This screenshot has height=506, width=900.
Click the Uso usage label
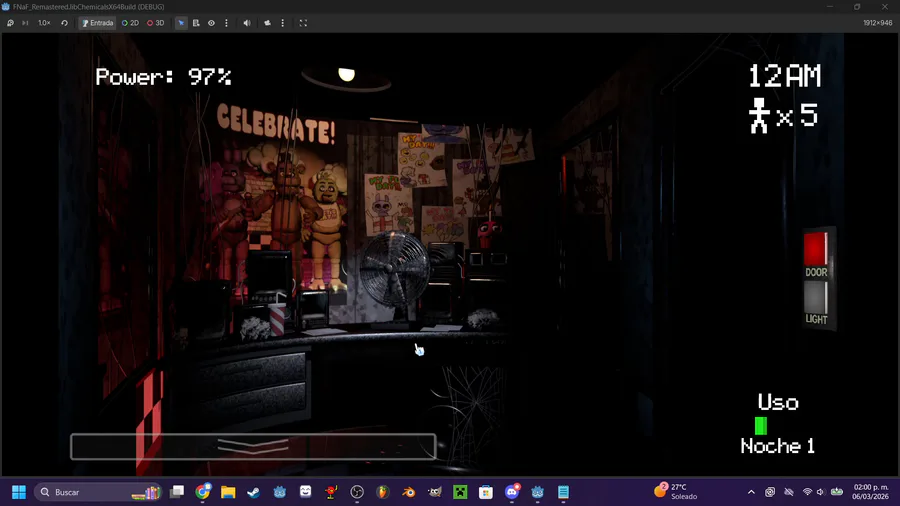pyautogui.click(x=778, y=402)
